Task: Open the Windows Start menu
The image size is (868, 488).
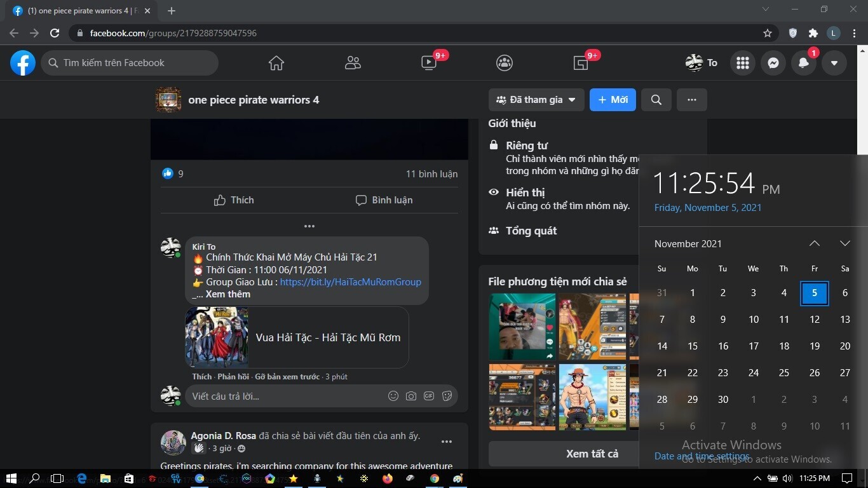Action: click(x=12, y=478)
